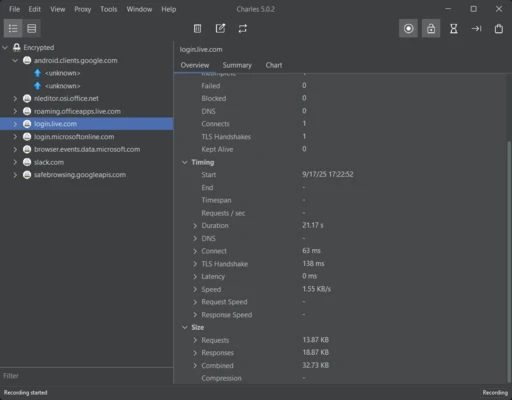Click the repeat request icon
Image resolution: width=512 pixels, height=400 pixels.
pyautogui.click(x=243, y=28)
